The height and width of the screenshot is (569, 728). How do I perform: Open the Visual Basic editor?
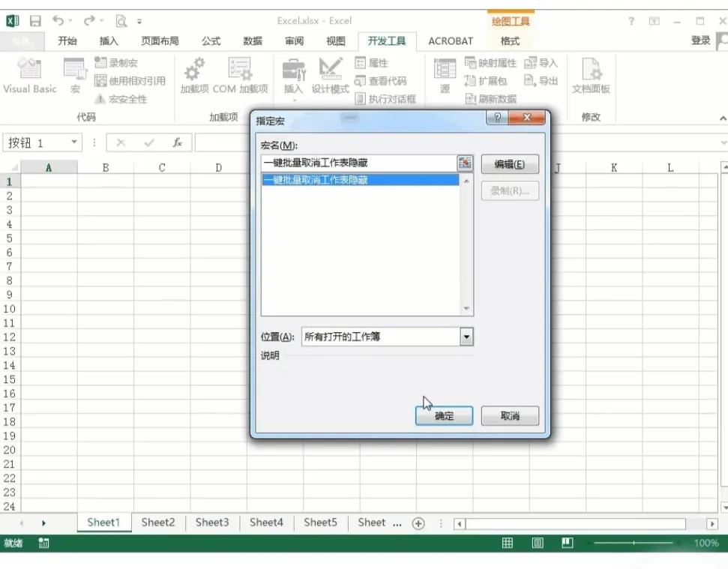point(30,76)
